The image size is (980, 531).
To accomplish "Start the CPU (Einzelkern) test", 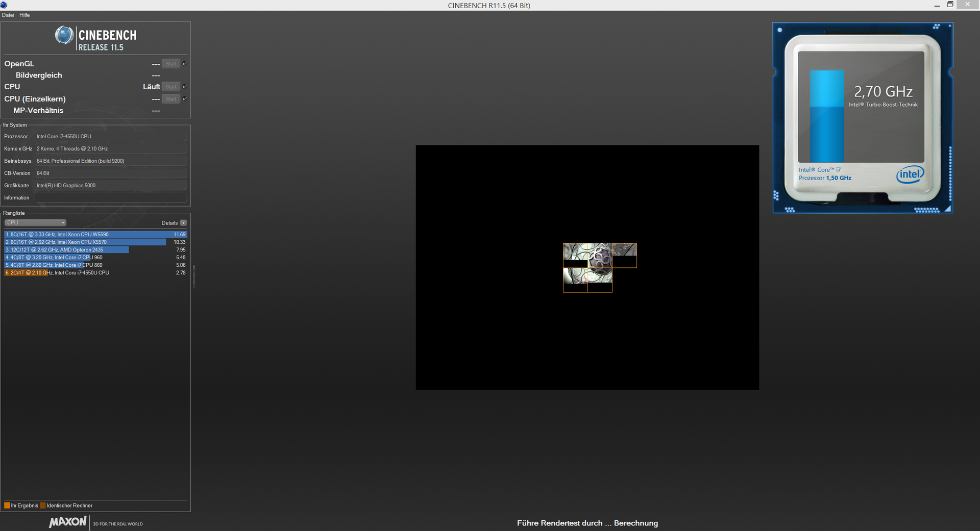I will 170,99.
